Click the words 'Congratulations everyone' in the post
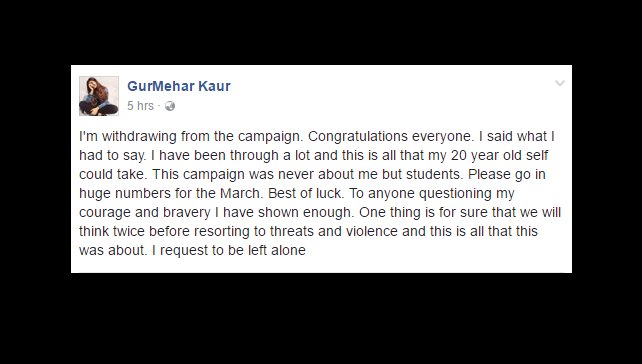Screen dimensions: 642x364 coord(389,136)
